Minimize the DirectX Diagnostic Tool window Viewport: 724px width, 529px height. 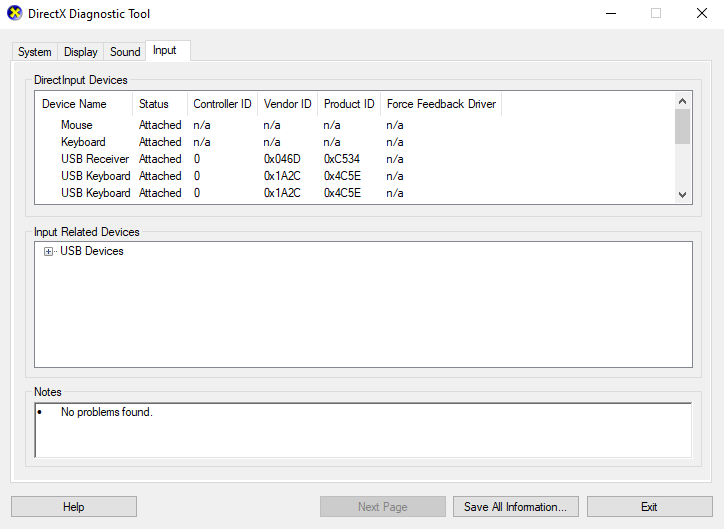610,14
